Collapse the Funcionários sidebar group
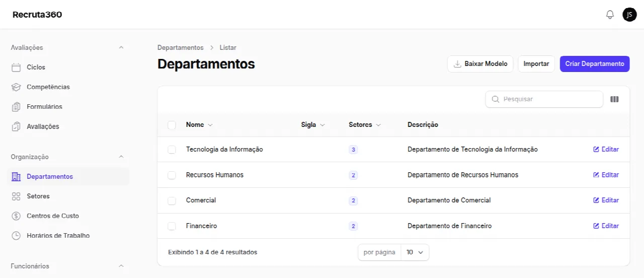Image resolution: width=644 pixels, height=278 pixels. click(x=121, y=266)
